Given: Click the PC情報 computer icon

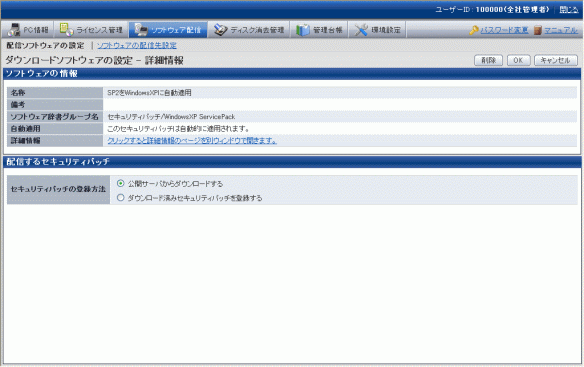Looking at the screenshot, I should tap(14, 30).
